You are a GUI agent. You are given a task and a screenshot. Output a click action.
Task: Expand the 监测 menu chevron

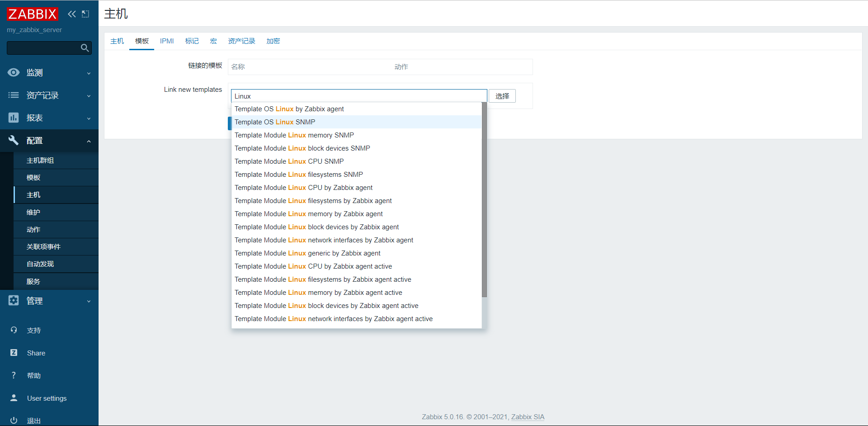pos(89,73)
